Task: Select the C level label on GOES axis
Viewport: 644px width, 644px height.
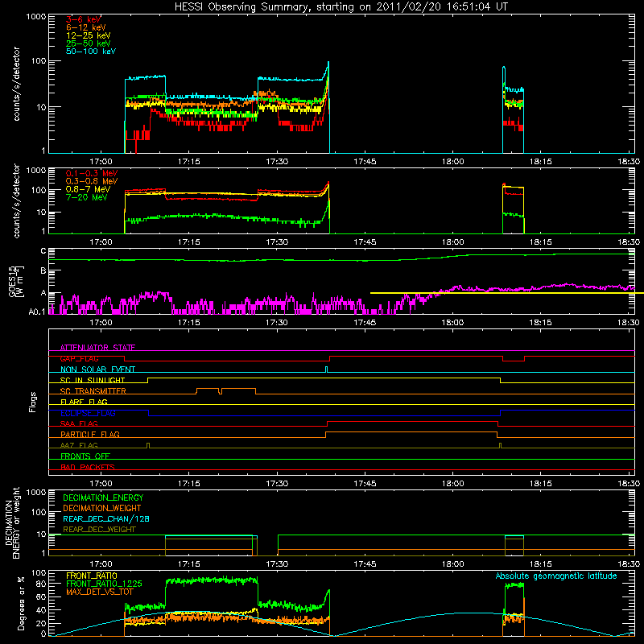Action: 43,251
